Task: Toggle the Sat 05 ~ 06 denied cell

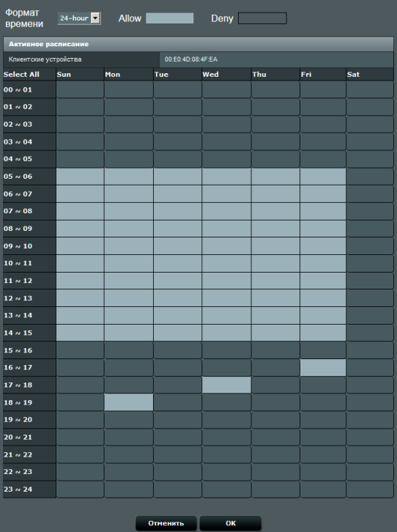Action: [370, 177]
